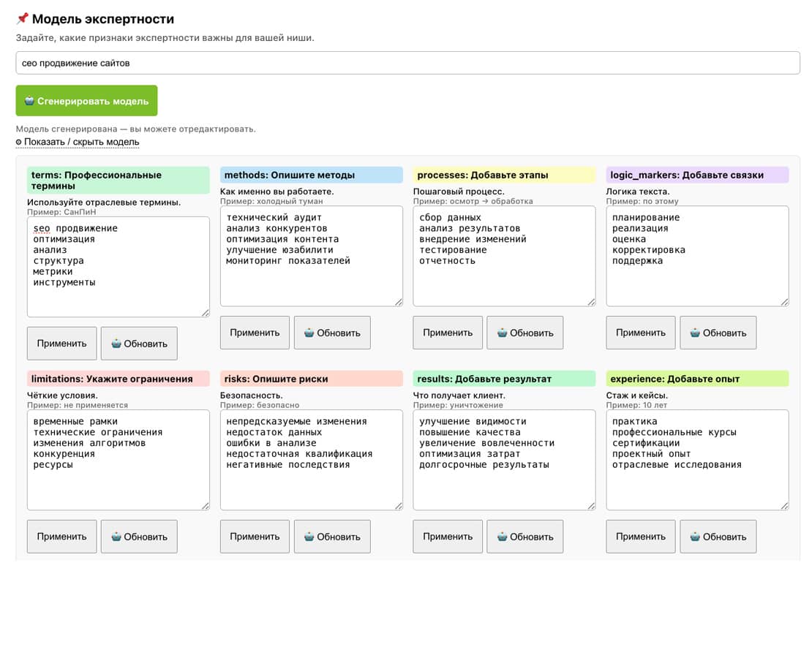Click the green Сгенерировать модель button
812x658 pixels.
click(86, 101)
